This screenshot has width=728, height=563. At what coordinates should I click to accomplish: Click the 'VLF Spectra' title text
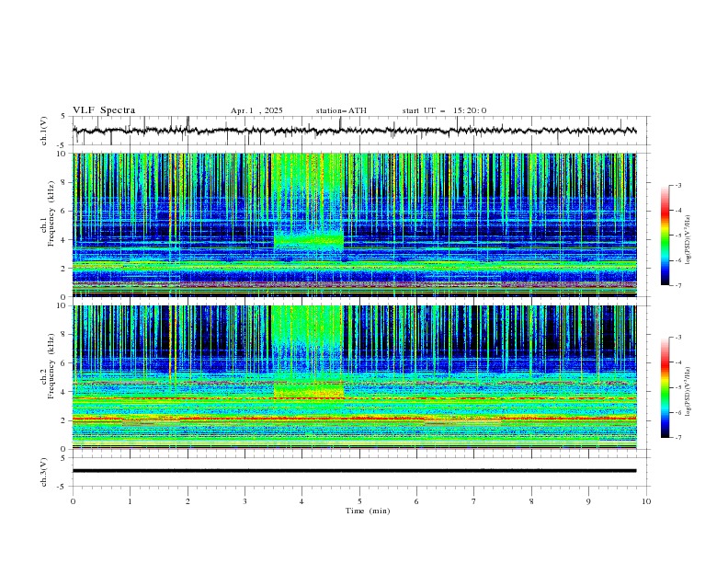[104, 110]
